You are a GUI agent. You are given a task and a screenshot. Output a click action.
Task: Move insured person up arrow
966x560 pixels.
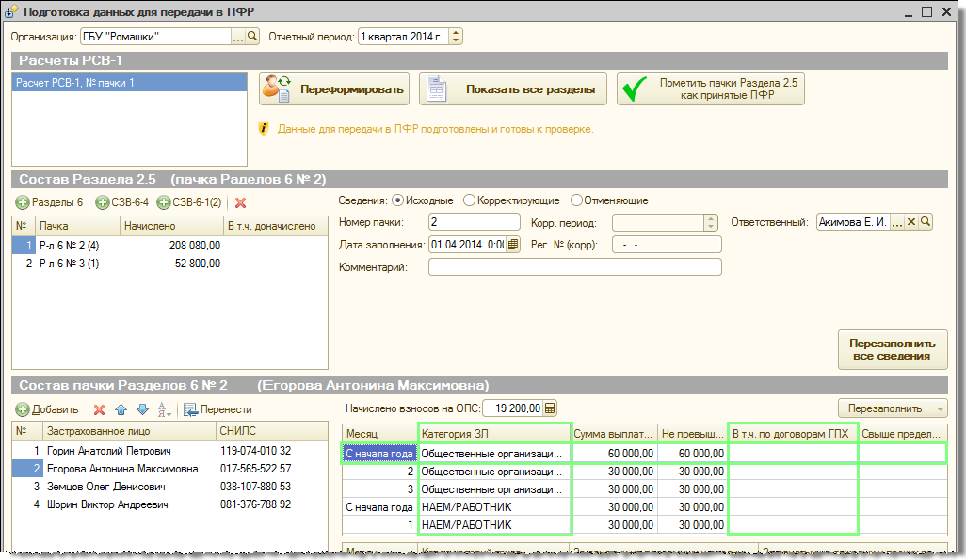point(121,409)
